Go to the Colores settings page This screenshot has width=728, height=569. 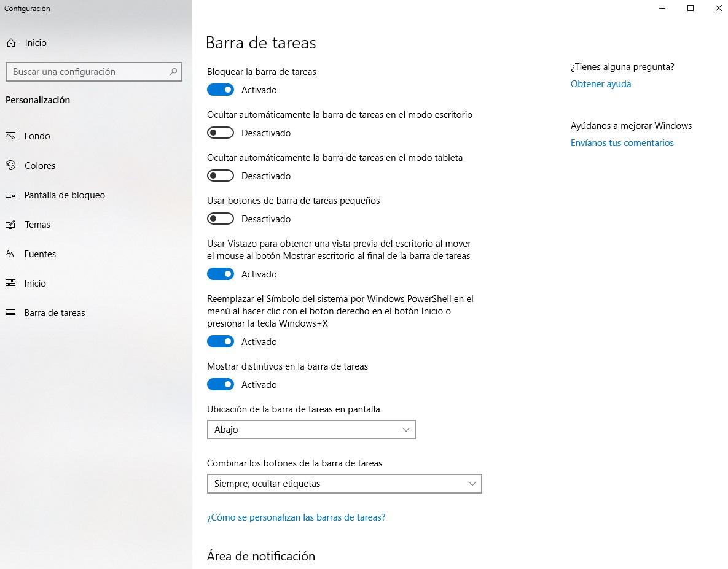coord(40,166)
